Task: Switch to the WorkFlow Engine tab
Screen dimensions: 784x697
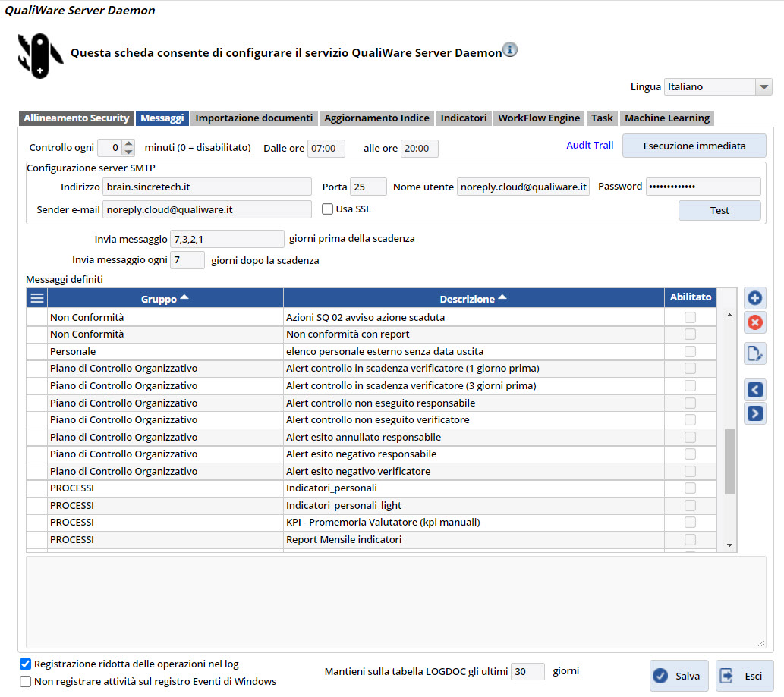Action: [x=539, y=118]
